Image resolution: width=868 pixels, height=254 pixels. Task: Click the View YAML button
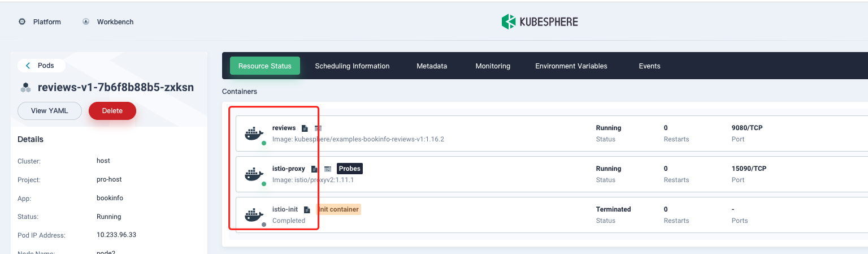coord(50,111)
